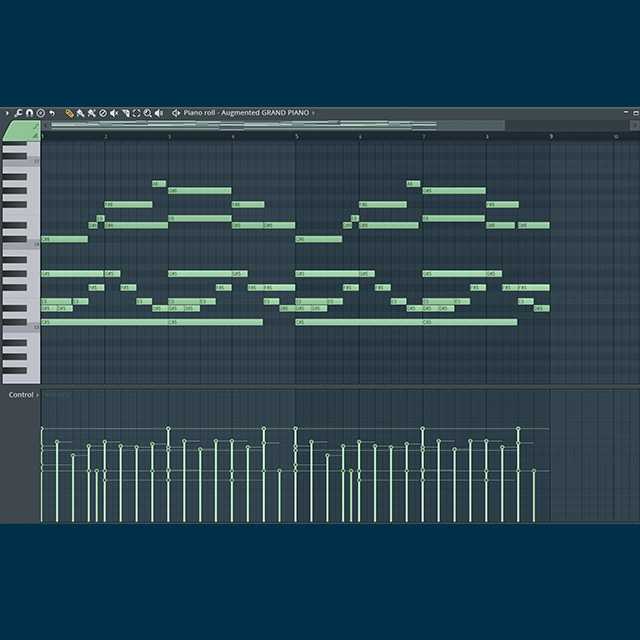This screenshot has height=640, width=640.
Task: Select the Paint brush tool
Action: pos(80,113)
